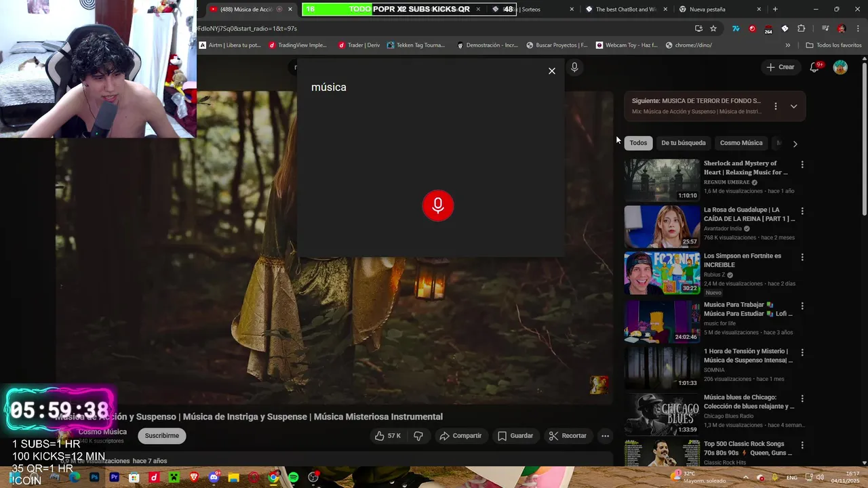Open Webcam Toy bookmark
Screen dimensions: 868x488
tap(627, 45)
